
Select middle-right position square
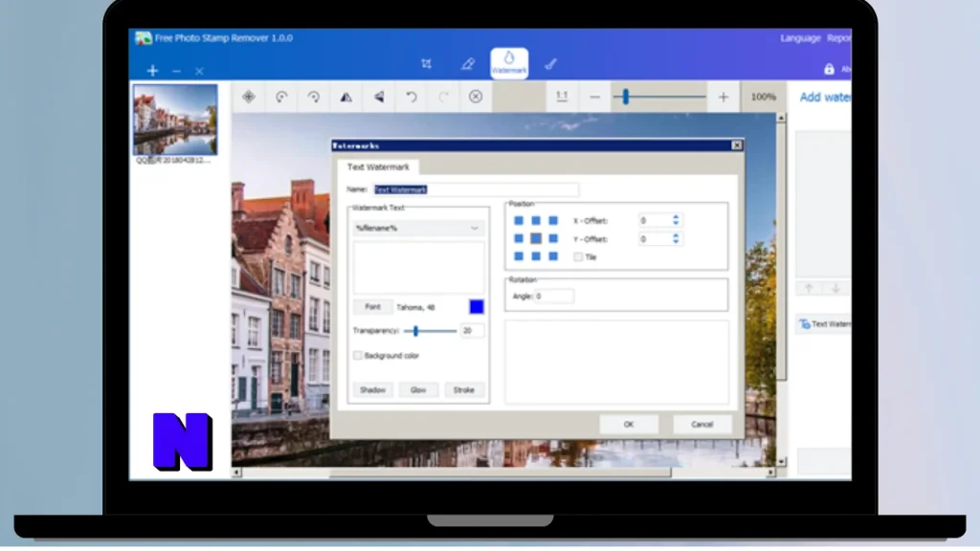[553, 238]
